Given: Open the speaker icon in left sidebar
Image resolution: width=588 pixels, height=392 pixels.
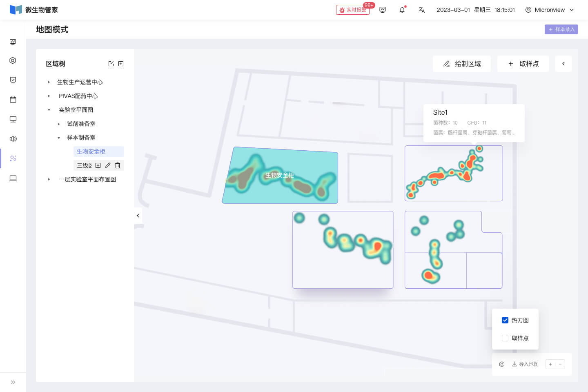Looking at the screenshot, I should coord(13,139).
